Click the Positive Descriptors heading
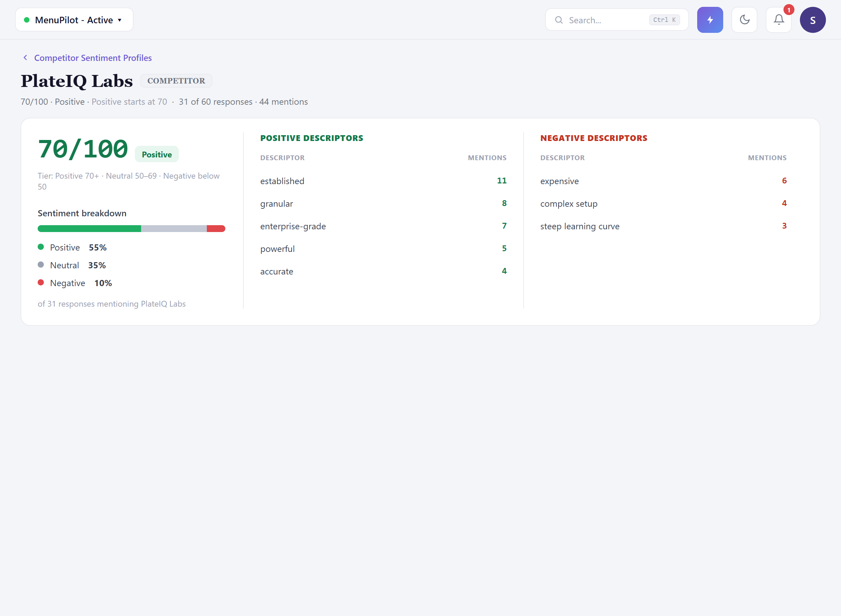Viewport: 841px width, 616px height. click(x=312, y=138)
